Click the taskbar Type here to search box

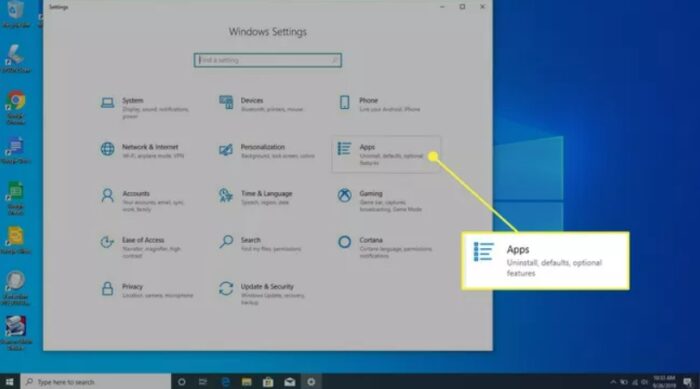(x=96, y=382)
